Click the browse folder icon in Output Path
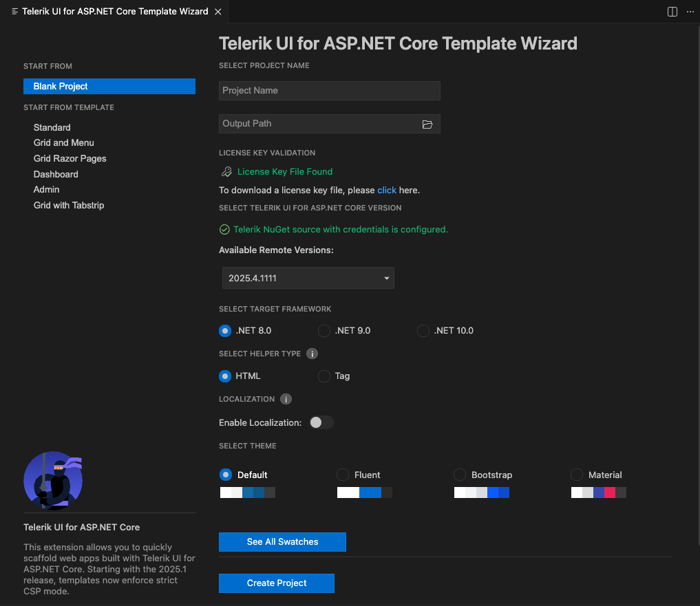 click(x=427, y=124)
